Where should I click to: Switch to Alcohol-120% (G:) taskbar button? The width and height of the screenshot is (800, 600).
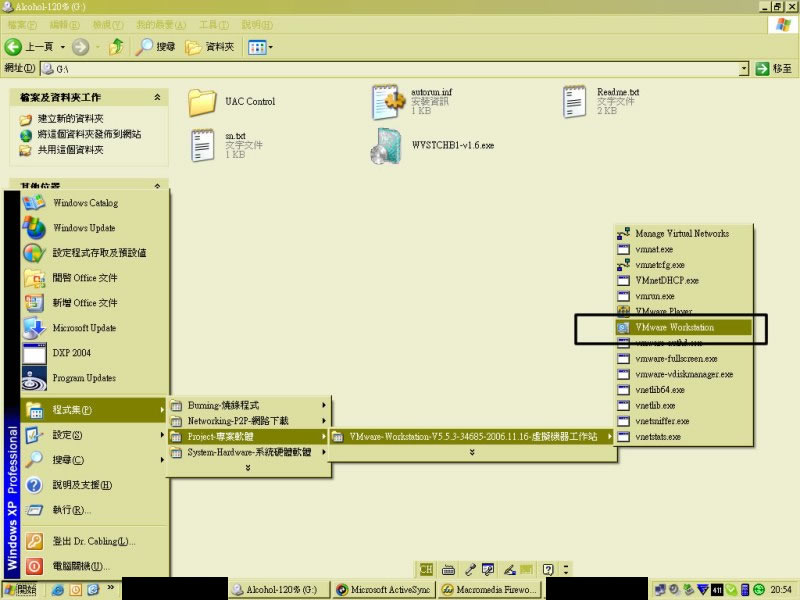280,590
